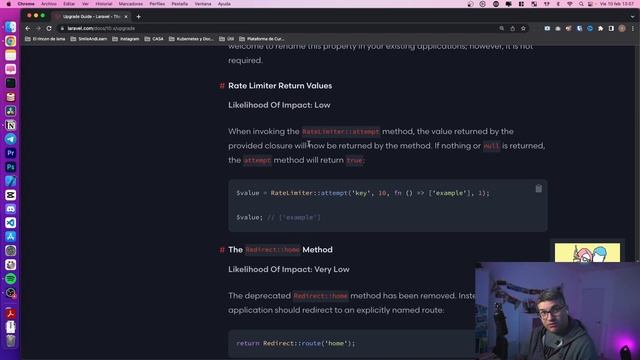Open the CASA bookmark folder

click(x=154, y=39)
